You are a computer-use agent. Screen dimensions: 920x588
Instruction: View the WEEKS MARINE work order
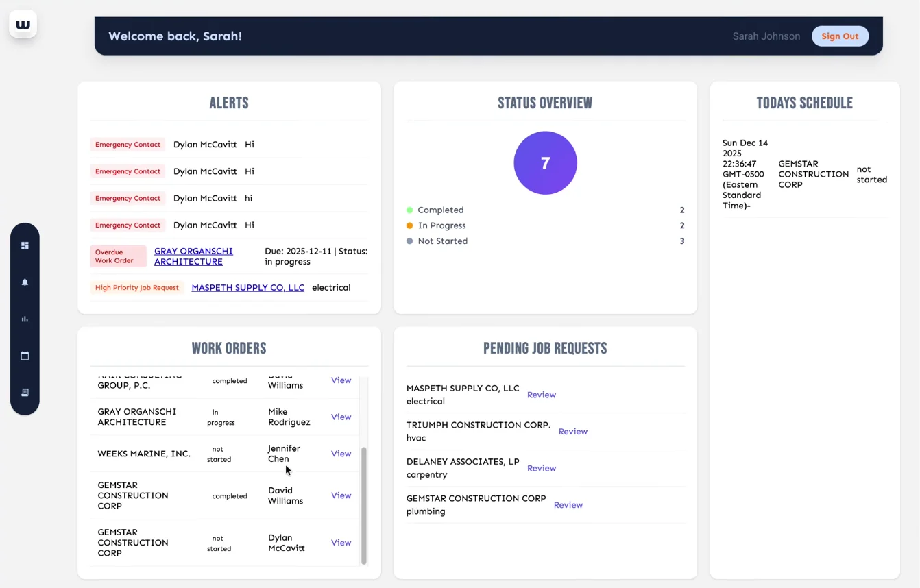pyautogui.click(x=341, y=453)
